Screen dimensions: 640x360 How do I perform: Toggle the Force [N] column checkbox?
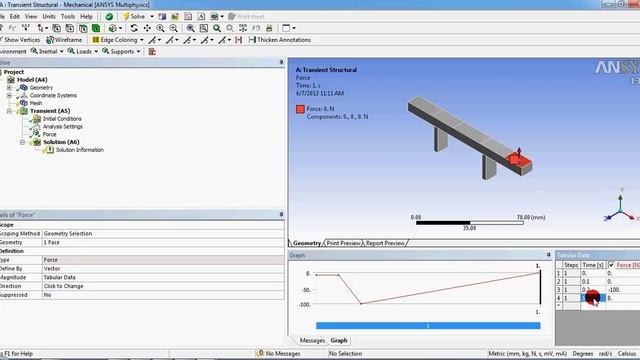(x=611, y=265)
